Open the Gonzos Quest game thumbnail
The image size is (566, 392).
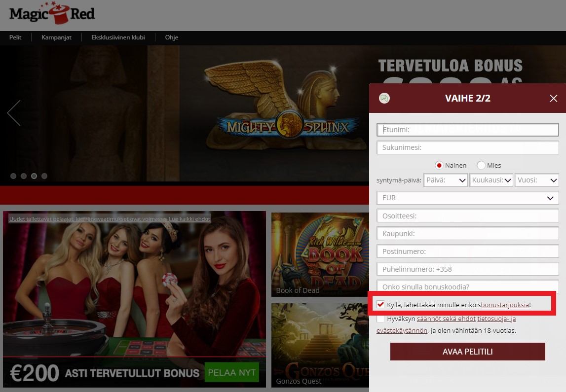(x=320, y=345)
